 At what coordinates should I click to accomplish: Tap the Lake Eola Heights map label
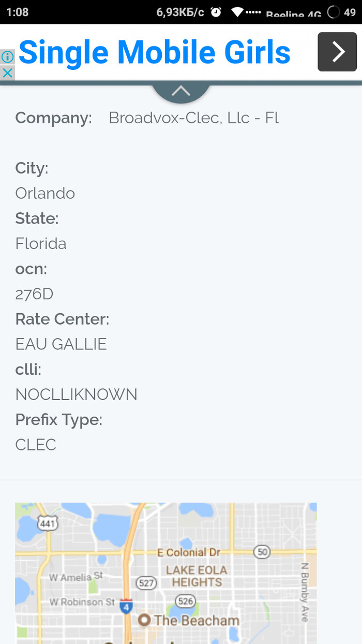point(197,576)
